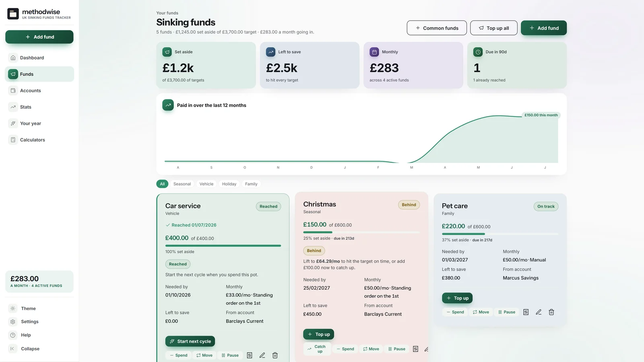This screenshot has height=362, width=644.
Task: Click Move on Car service card
Action: tap(204, 355)
